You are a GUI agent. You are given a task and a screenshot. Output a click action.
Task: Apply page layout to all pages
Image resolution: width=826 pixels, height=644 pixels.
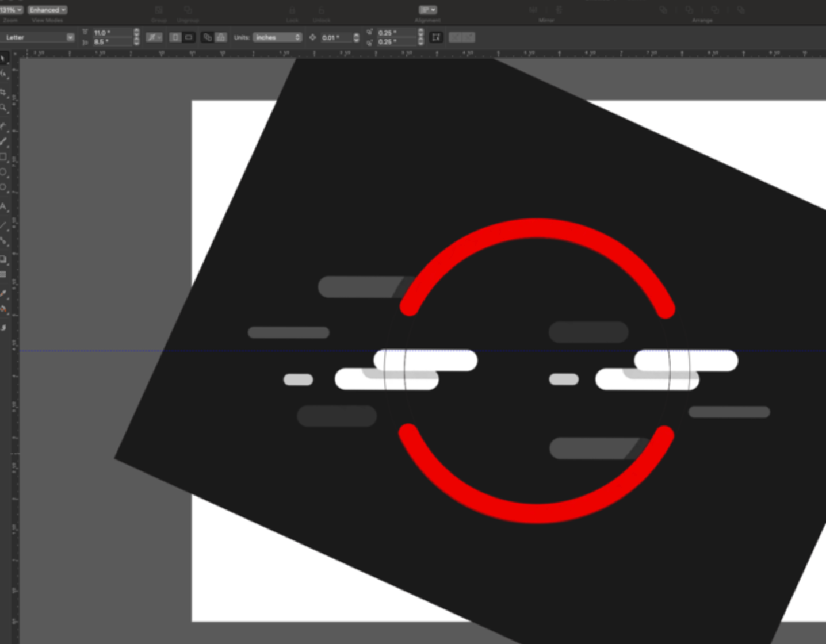pos(208,37)
